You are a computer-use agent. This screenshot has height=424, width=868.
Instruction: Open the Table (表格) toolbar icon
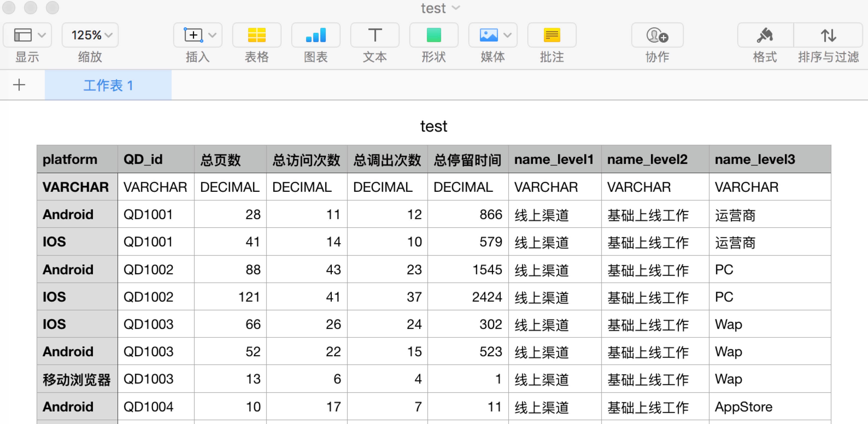coord(256,35)
